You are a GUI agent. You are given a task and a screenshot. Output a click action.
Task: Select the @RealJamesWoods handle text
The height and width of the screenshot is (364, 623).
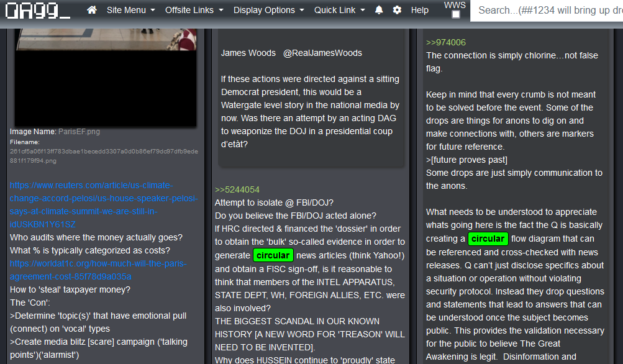tap(322, 53)
